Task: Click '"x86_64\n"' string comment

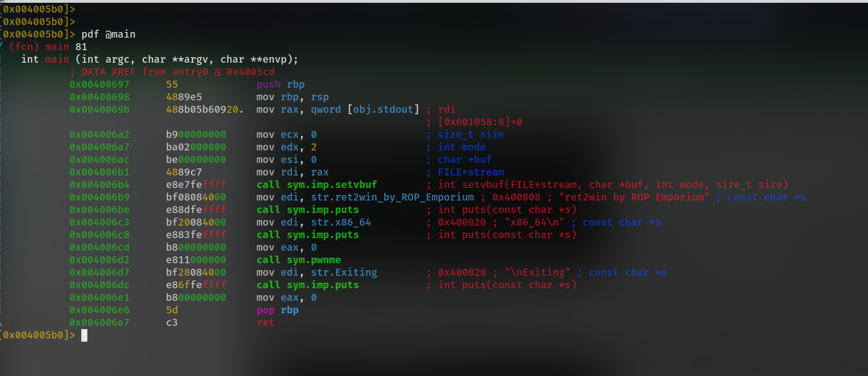Action: coord(534,222)
